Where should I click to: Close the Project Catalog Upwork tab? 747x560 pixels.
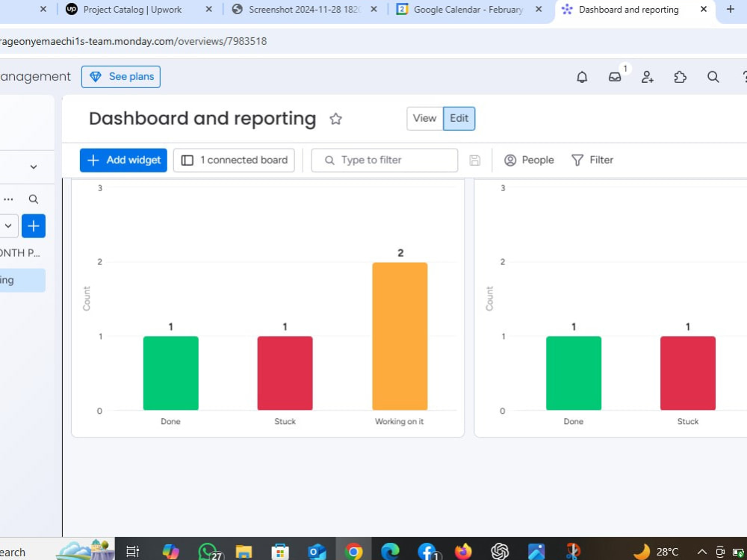[x=208, y=9]
